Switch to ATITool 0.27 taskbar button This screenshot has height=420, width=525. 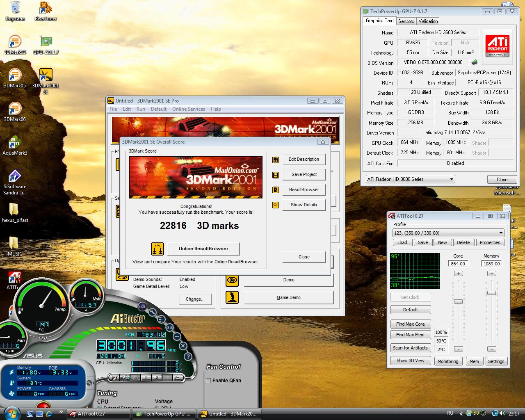pyautogui.click(x=98, y=414)
